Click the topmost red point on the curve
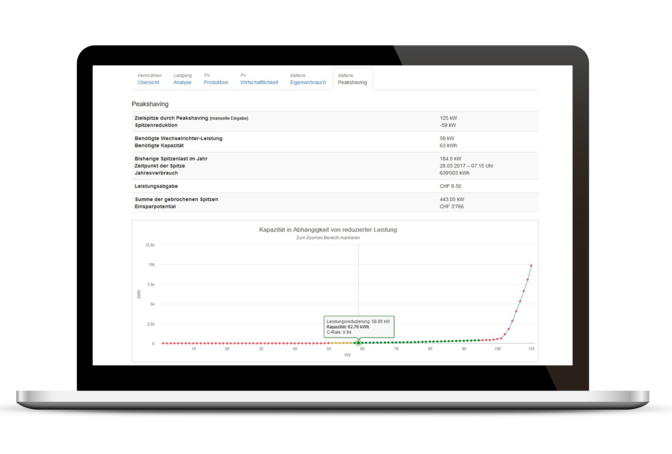This screenshot has height=454, width=672. pos(530,266)
